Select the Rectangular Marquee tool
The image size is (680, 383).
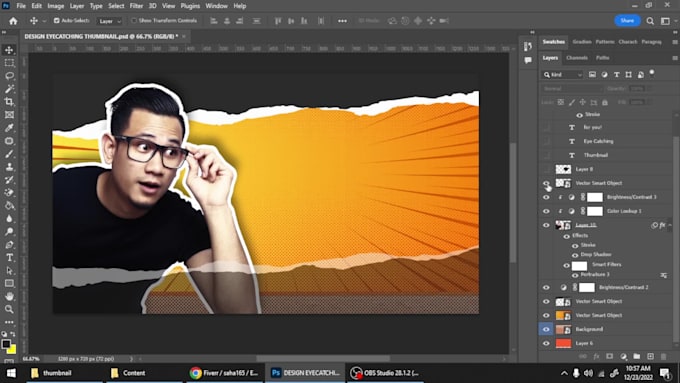9,63
